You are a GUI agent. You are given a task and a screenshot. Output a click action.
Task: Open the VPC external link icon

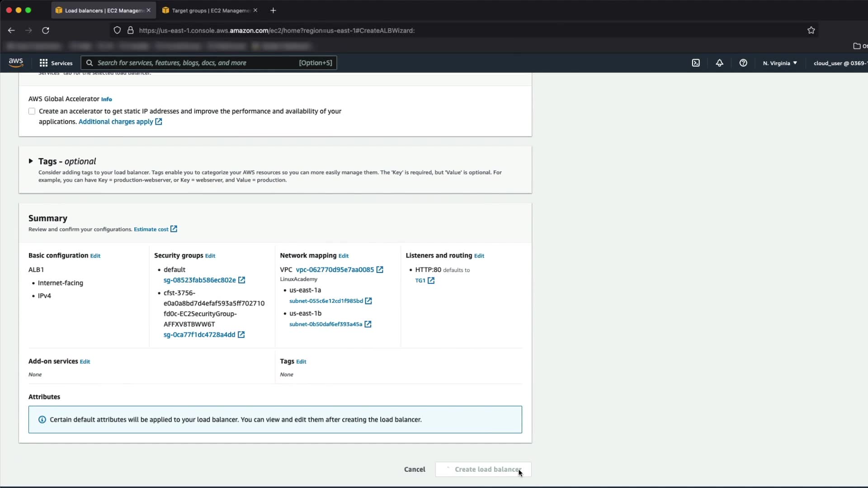pyautogui.click(x=380, y=270)
